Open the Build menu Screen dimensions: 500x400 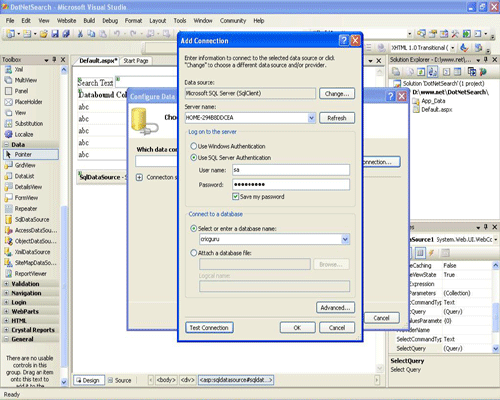89,21
